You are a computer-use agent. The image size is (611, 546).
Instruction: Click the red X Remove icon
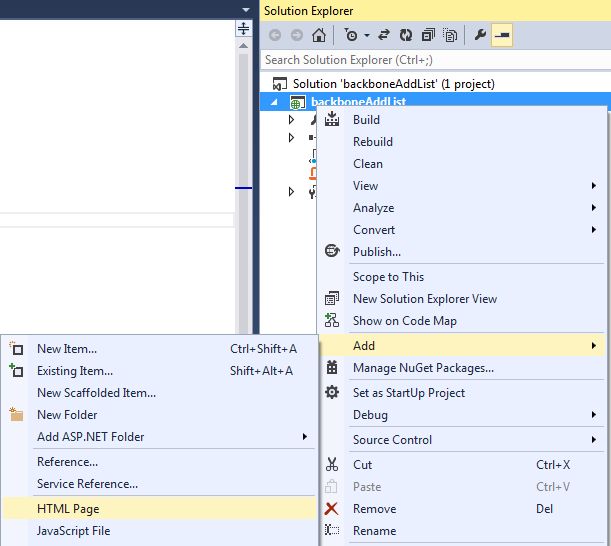(332, 509)
